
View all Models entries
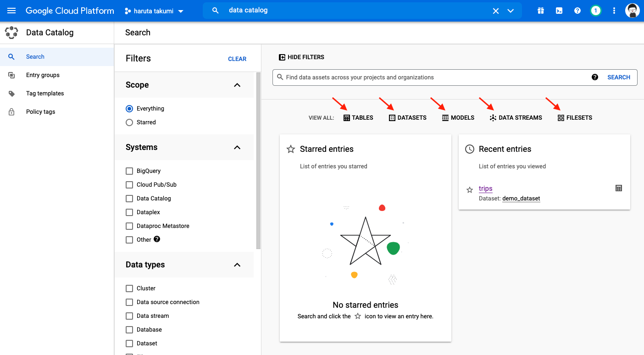(458, 117)
